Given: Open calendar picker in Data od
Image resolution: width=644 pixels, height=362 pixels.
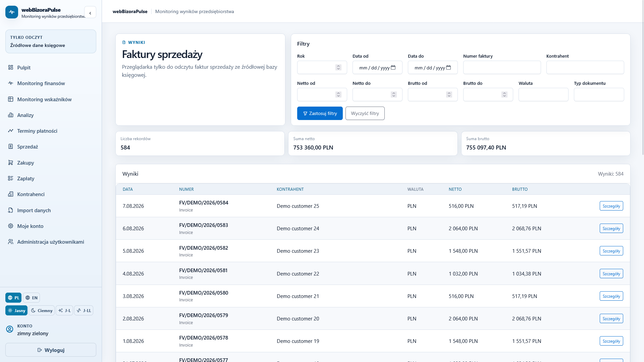Looking at the screenshot, I should (393, 67).
